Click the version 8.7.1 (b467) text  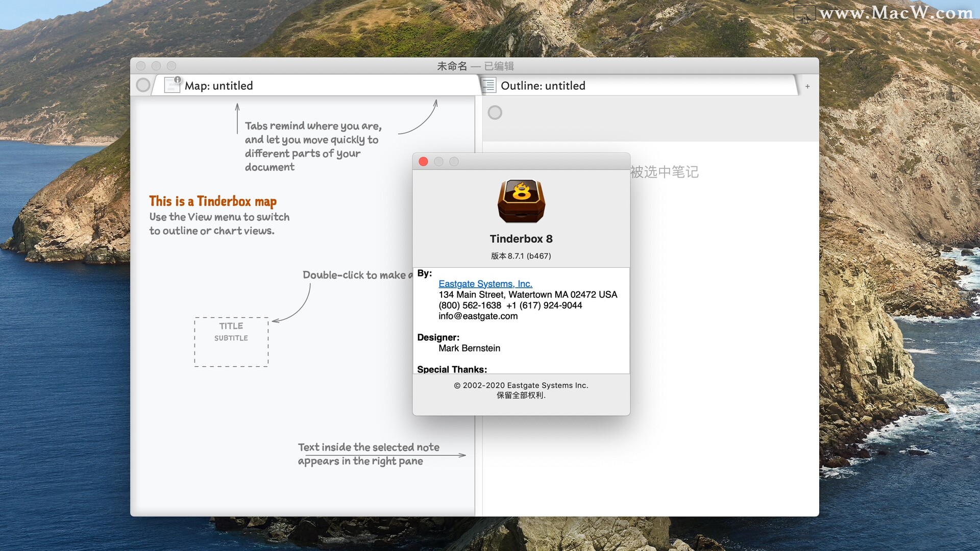tap(521, 256)
